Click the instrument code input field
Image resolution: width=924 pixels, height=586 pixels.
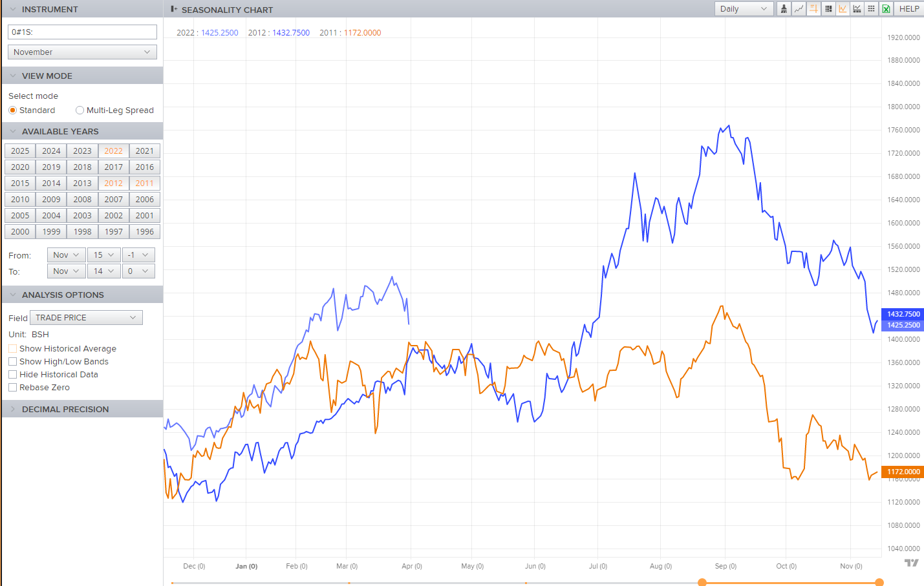82,32
